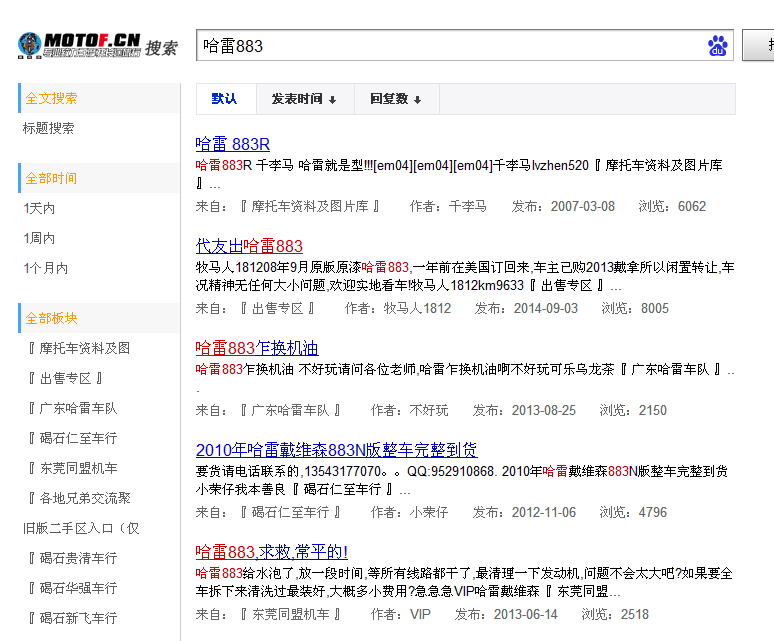Filter by board 碣石华强车行
The image size is (774, 641).
tap(73, 588)
